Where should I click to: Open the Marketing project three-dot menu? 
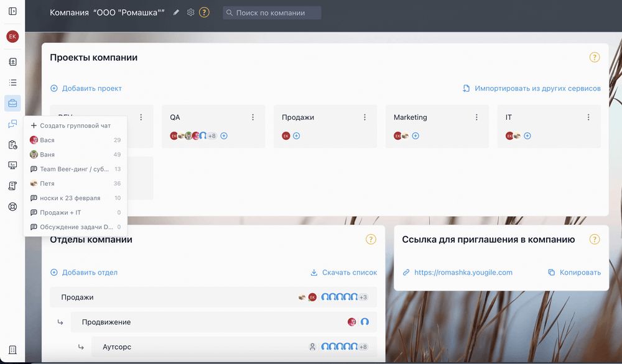(476, 117)
